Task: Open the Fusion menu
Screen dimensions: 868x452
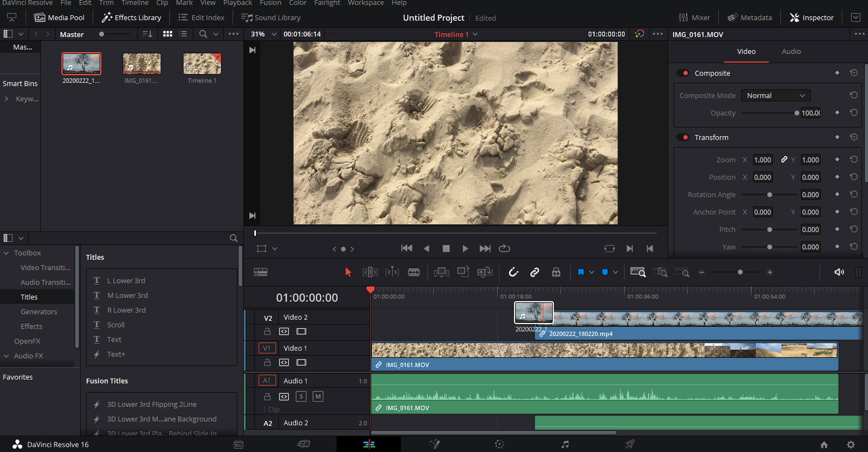Action: [x=270, y=3]
